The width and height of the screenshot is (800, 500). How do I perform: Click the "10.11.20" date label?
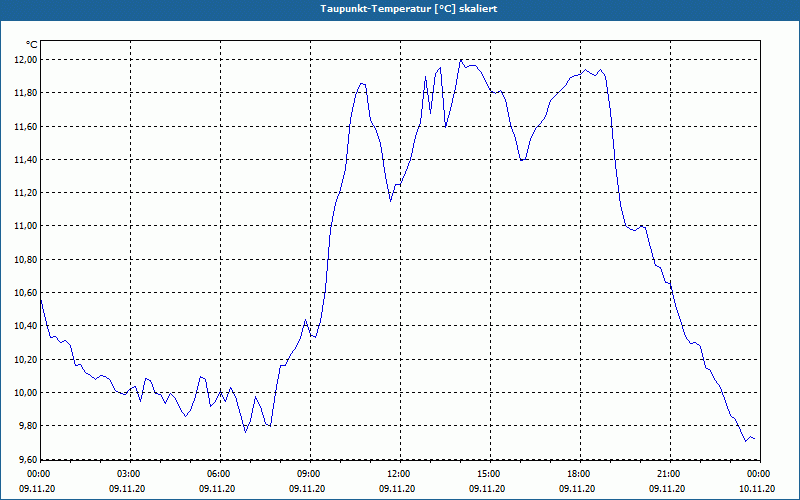tap(757, 489)
